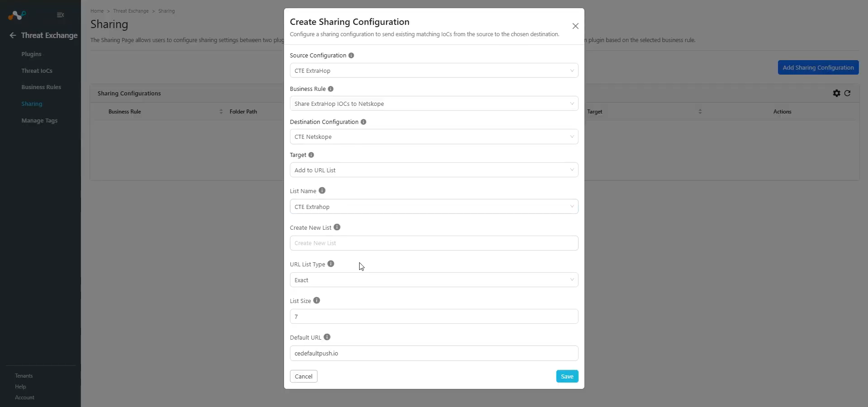This screenshot has height=407, width=868.
Task: Refresh the Sharing Configurations table
Action: point(847,93)
